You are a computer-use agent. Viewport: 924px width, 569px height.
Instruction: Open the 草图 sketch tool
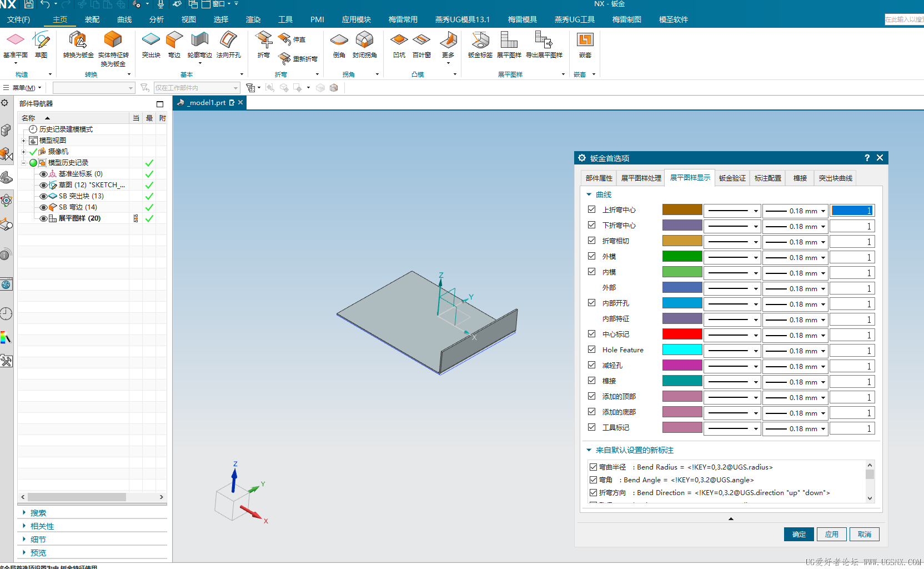(x=41, y=44)
